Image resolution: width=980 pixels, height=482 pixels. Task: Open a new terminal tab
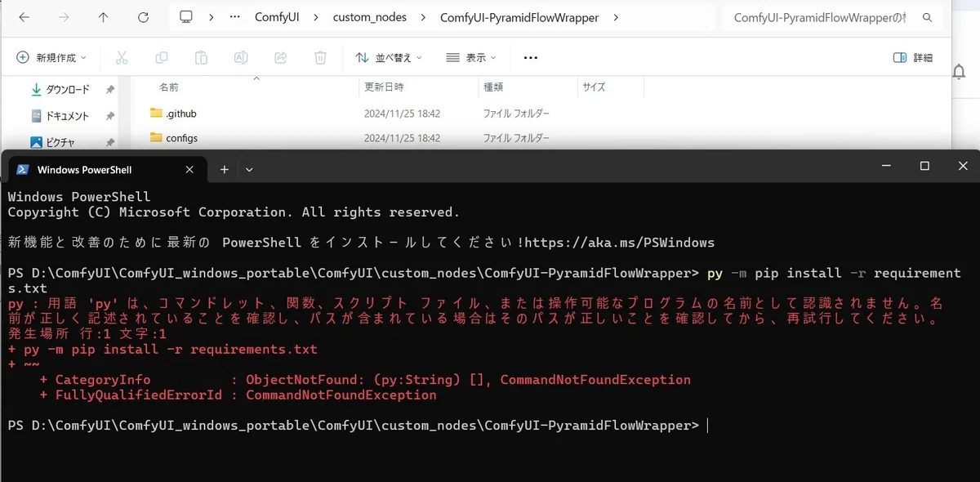coord(224,169)
